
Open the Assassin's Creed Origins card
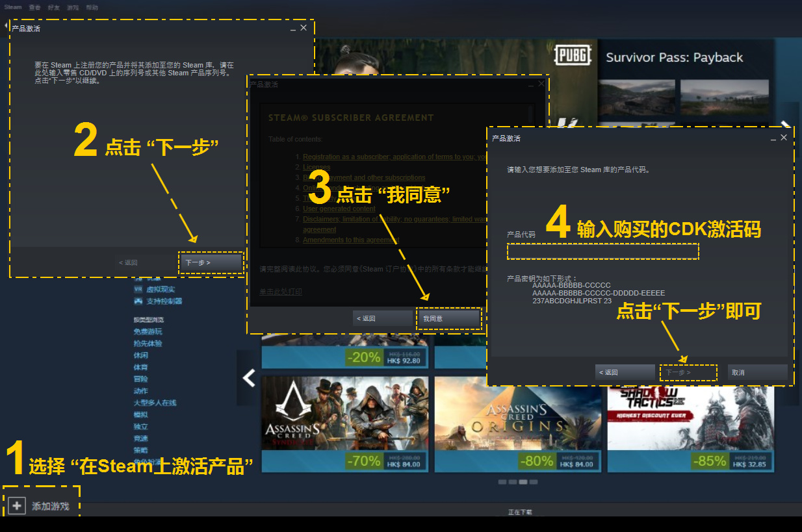[x=518, y=424]
